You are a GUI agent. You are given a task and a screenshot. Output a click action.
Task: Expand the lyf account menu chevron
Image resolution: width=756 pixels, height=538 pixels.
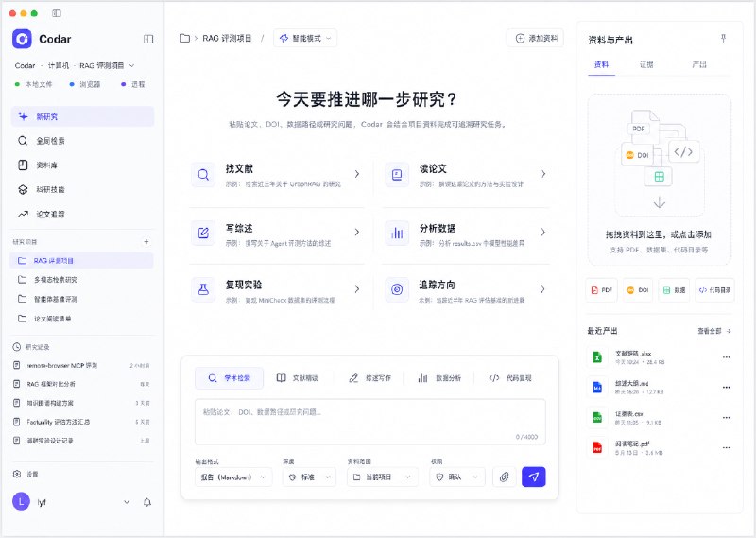tap(127, 502)
